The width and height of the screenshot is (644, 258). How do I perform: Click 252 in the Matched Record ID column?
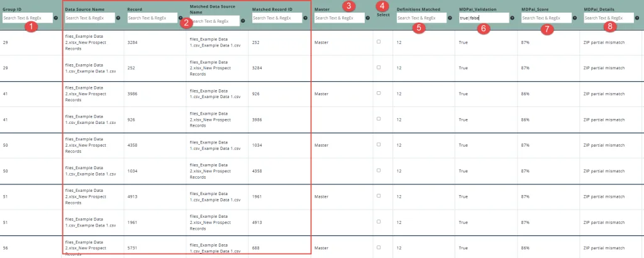pos(255,42)
